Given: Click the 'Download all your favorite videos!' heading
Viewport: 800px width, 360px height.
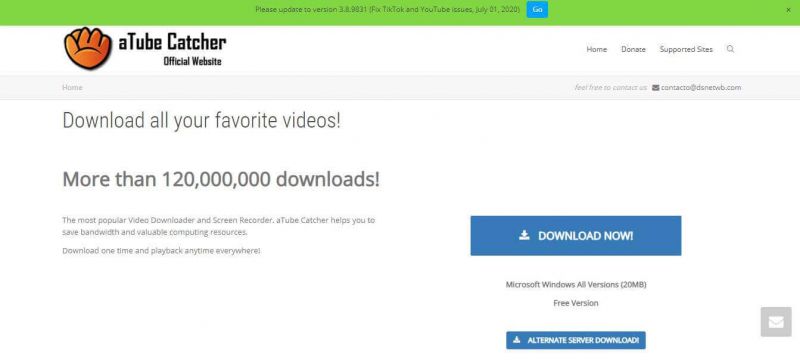Looking at the screenshot, I should tap(201, 121).
